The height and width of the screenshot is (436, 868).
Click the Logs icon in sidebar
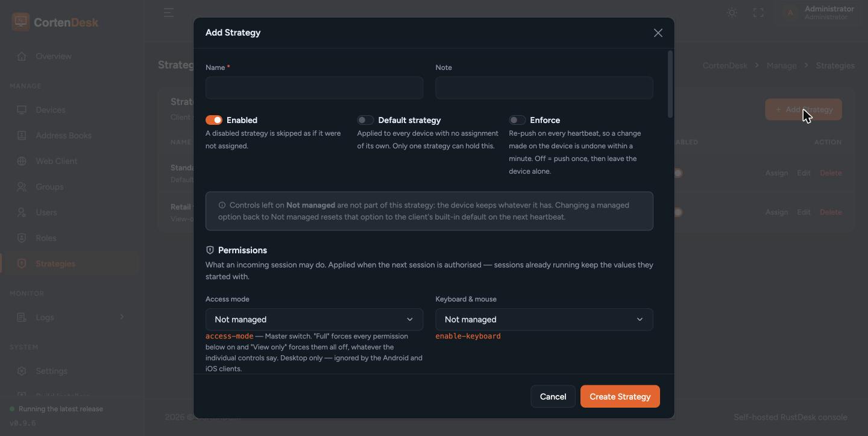22,317
